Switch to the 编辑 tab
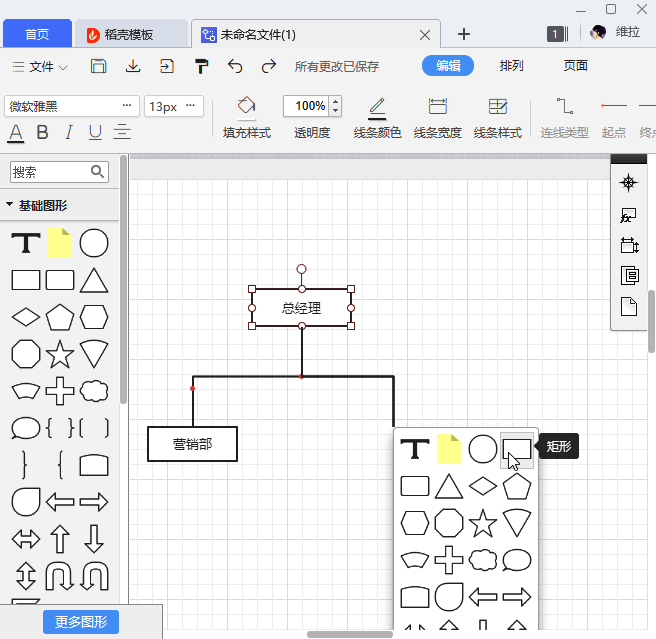This screenshot has height=639, width=656. coord(448,66)
